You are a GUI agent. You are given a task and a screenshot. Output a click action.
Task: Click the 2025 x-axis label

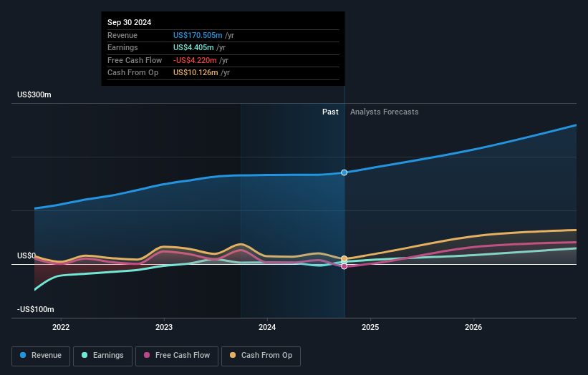click(x=370, y=328)
